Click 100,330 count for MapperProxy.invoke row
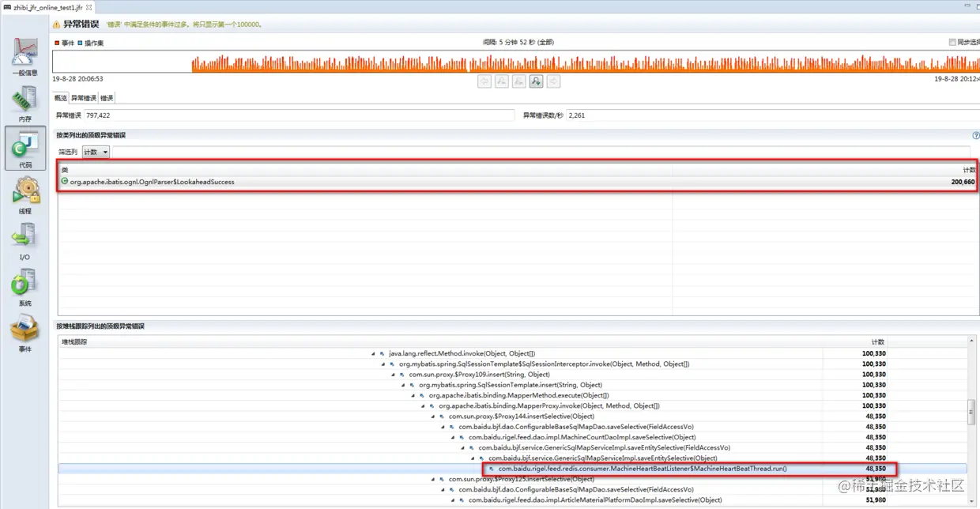This screenshot has width=980, height=509. tap(874, 405)
